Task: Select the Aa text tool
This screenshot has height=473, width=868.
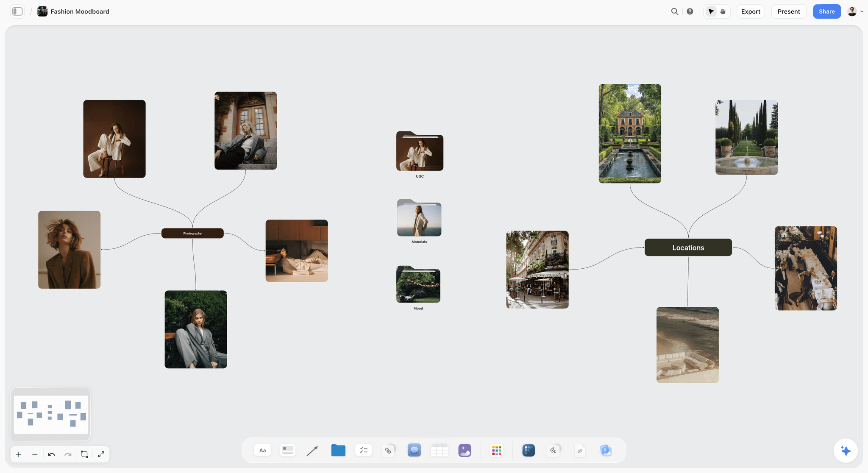Action: (262, 450)
